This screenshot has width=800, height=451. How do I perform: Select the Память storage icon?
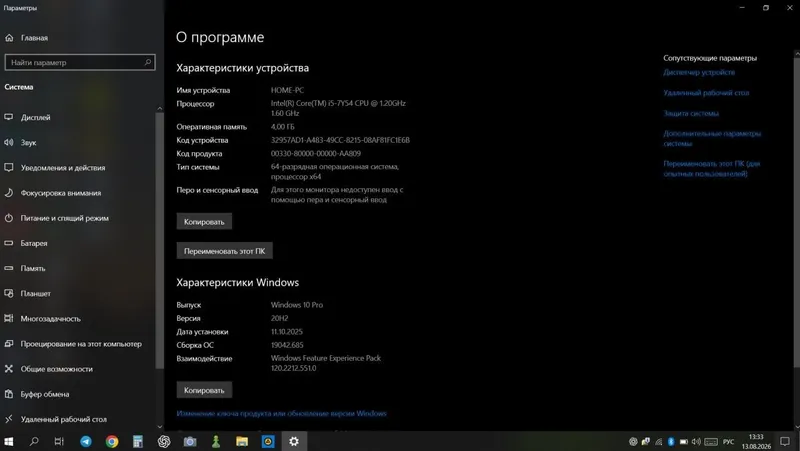click(9, 268)
